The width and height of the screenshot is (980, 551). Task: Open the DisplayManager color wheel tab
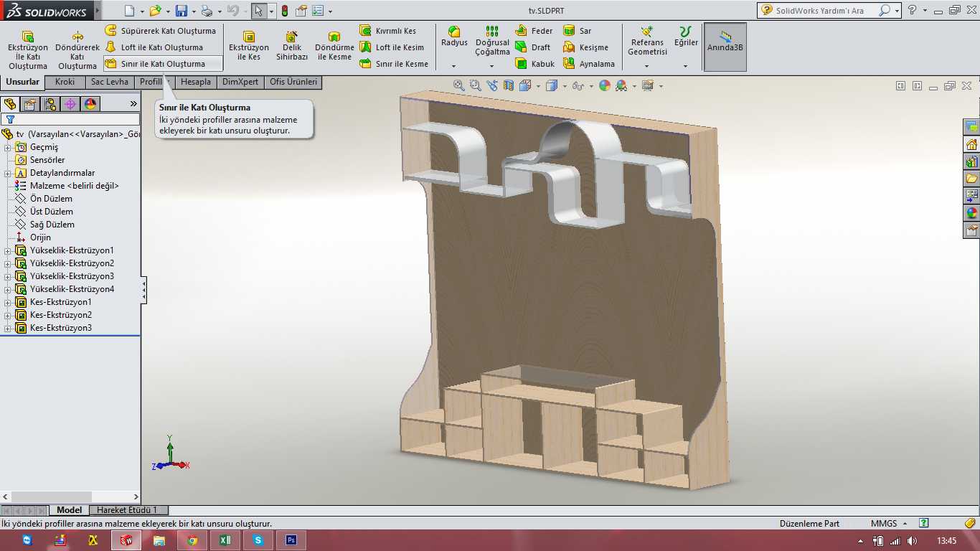90,104
